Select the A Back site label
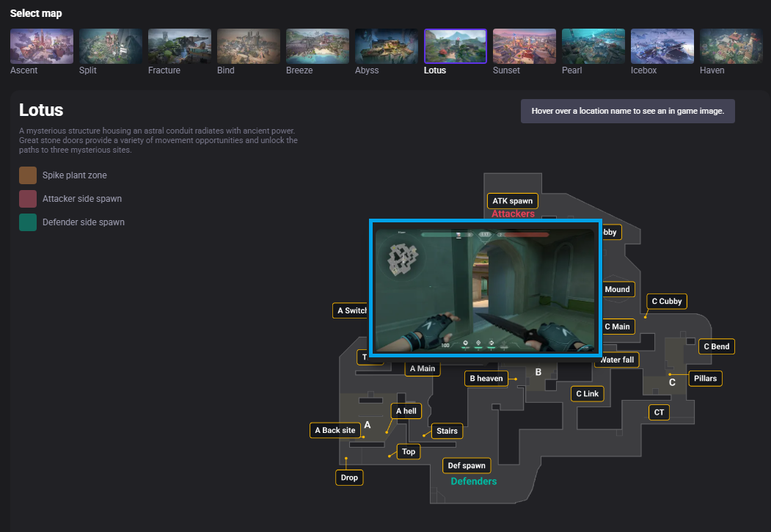 pos(335,430)
